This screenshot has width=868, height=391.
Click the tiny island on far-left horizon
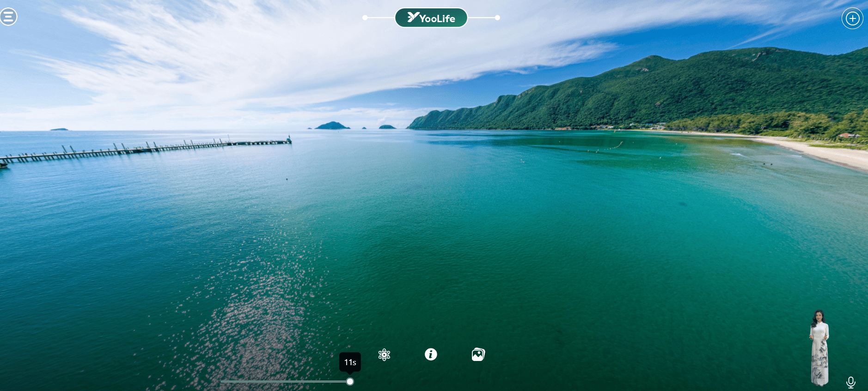point(59,129)
